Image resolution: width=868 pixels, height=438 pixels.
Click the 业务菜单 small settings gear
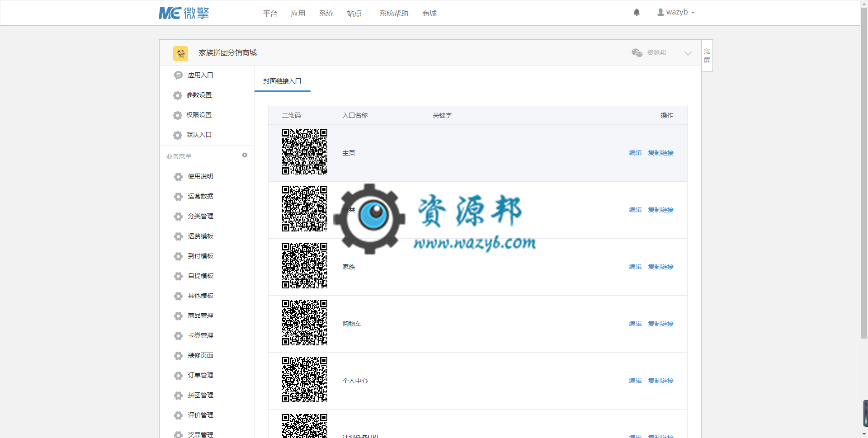[245, 155]
